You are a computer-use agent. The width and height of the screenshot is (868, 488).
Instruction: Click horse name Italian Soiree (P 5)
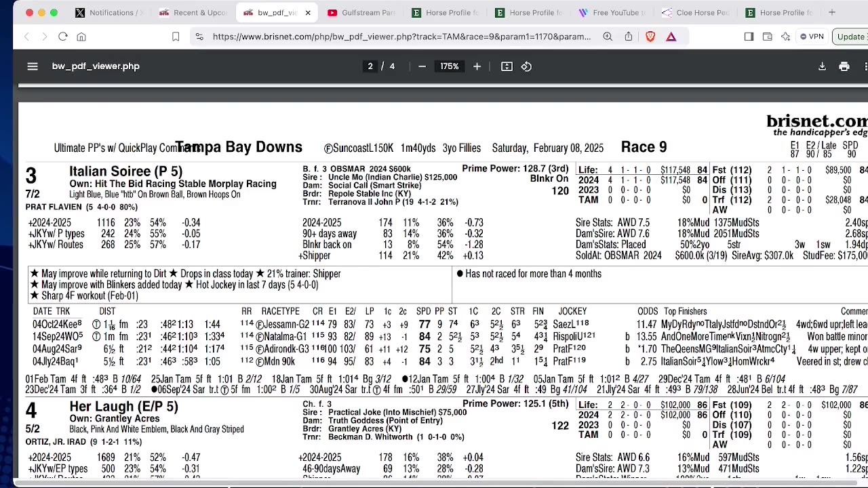[126, 171]
